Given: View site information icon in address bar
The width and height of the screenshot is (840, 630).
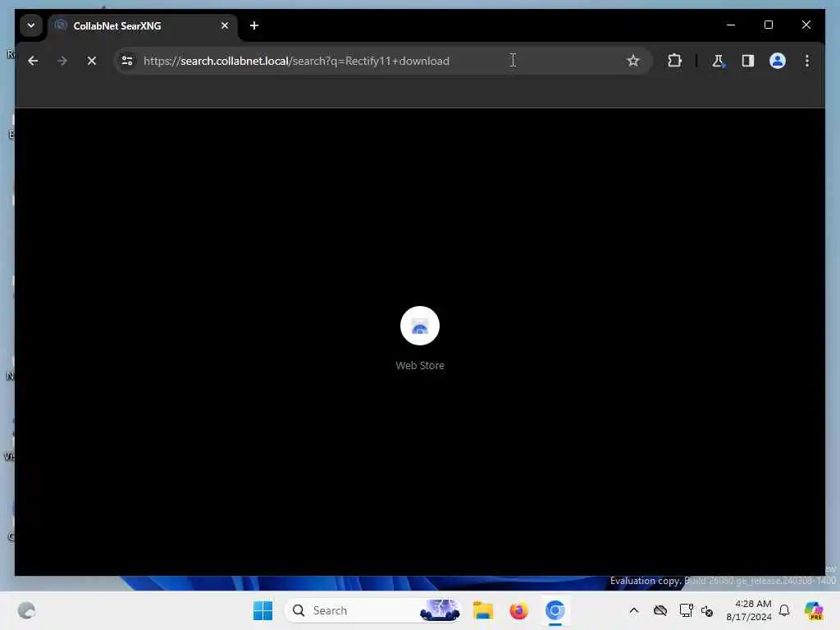Looking at the screenshot, I should pyautogui.click(x=127, y=61).
